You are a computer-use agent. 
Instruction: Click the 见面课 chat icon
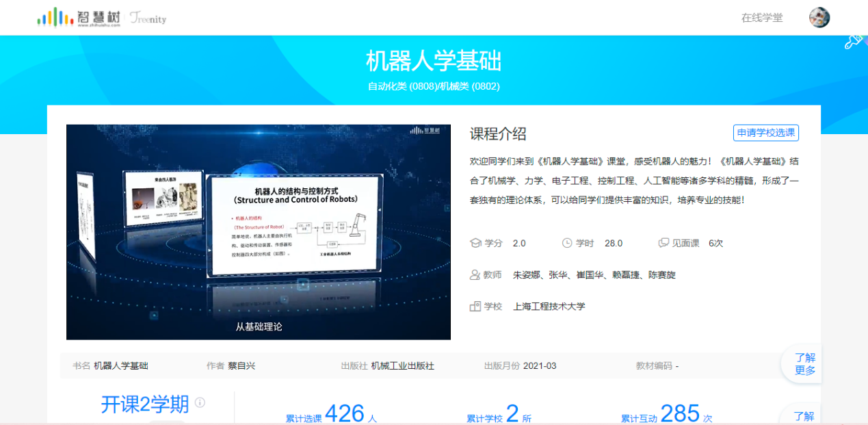(x=663, y=243)
